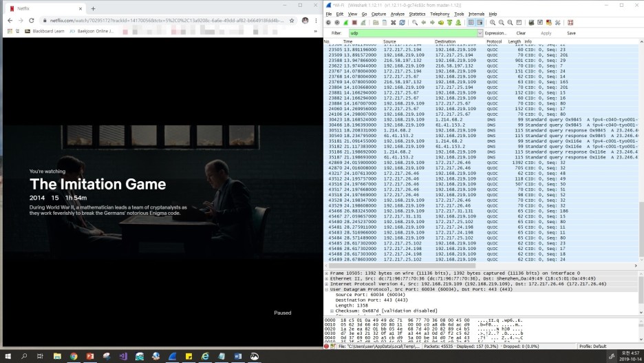Open the display filters dialog icon
This screenshot has height=363, width=644.
[x=540, y=23]
